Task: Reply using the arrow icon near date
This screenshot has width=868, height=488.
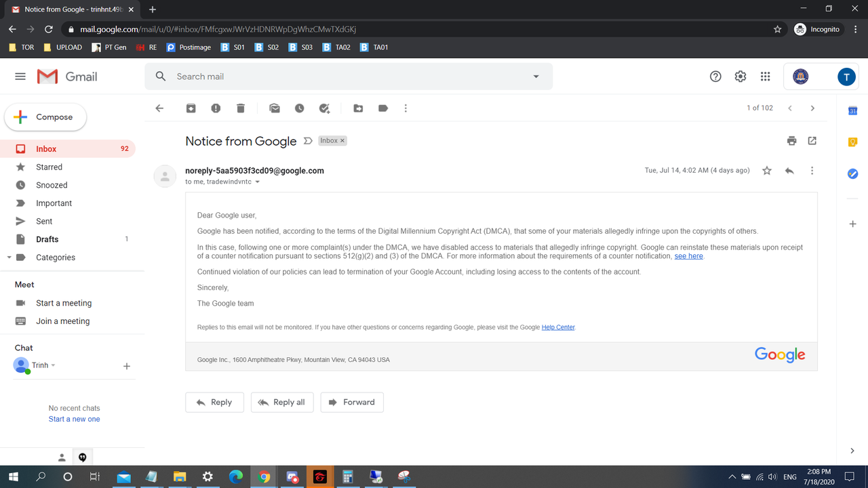Action: point(789,171)
